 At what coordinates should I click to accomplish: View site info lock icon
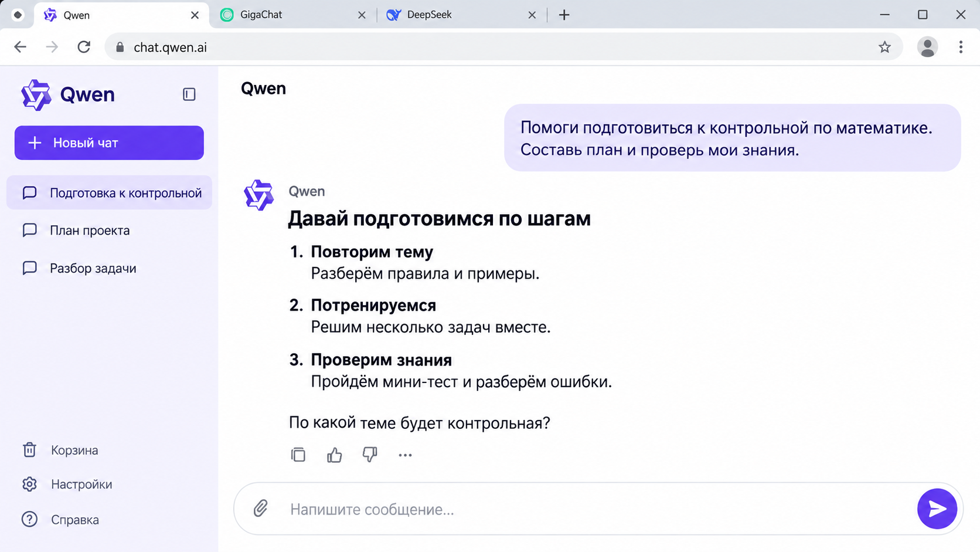120,48
